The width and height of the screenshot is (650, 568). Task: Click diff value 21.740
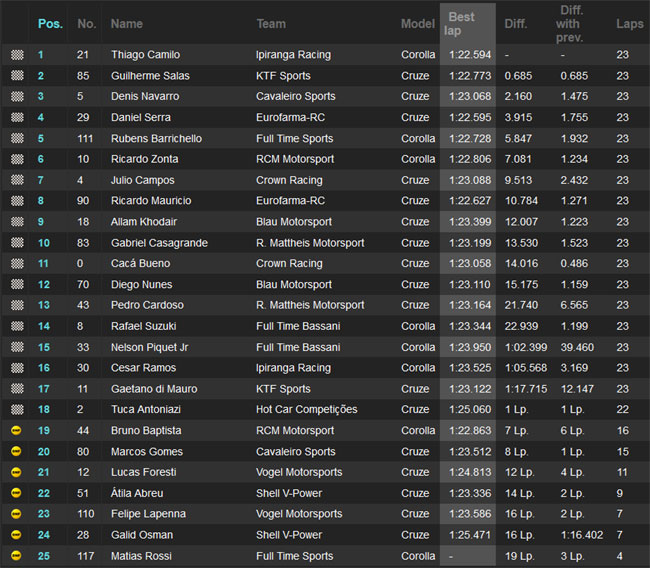tap(521, 305)
